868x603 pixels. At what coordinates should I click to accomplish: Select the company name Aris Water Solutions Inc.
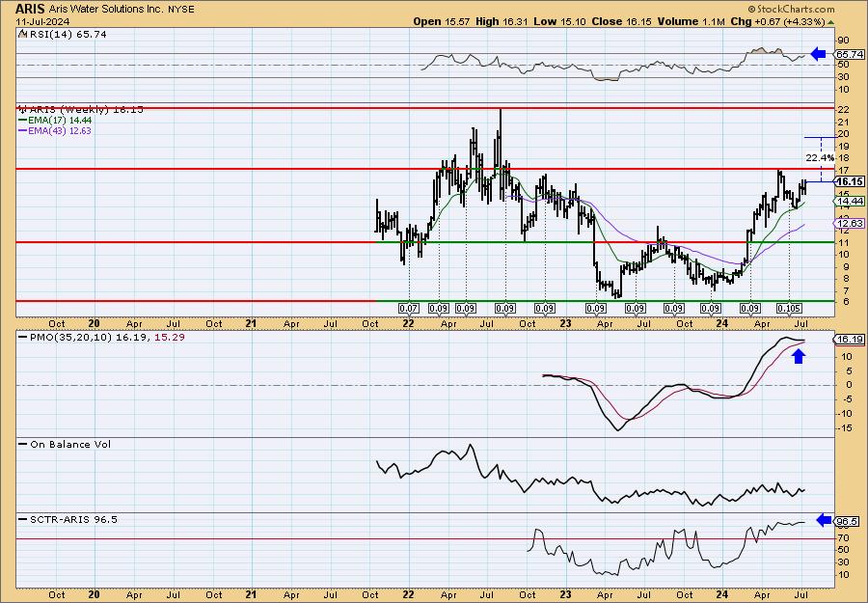click(108, 10)
